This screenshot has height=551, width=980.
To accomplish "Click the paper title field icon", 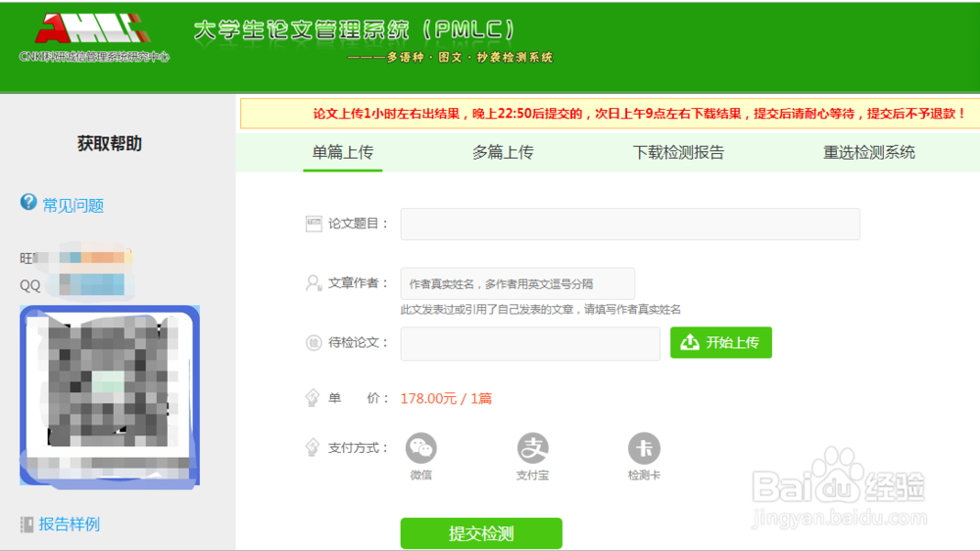I will (314, 224).
